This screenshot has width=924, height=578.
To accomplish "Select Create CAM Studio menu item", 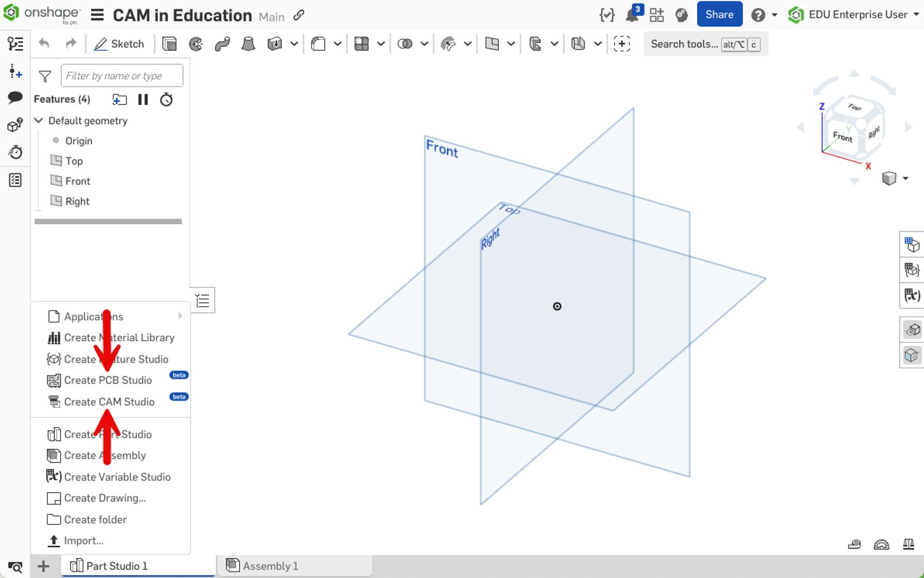I will point(109,402).
